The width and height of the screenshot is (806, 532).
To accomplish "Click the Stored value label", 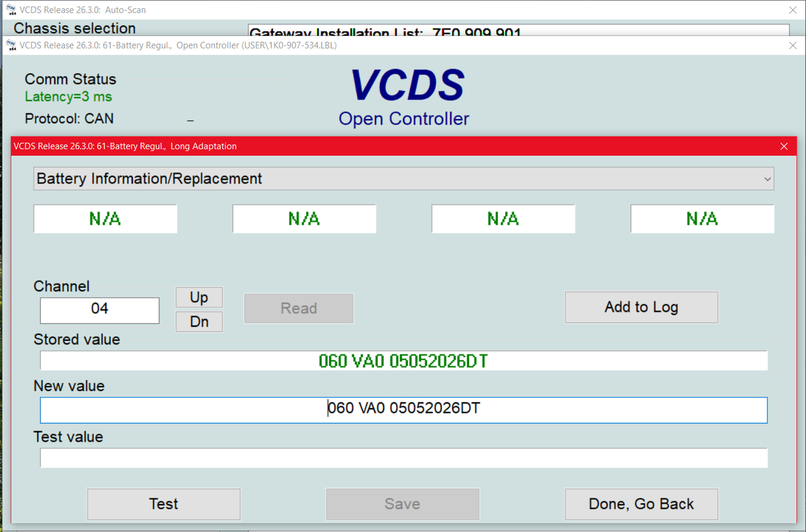I will pyautogui.click(x=77, y=340).
